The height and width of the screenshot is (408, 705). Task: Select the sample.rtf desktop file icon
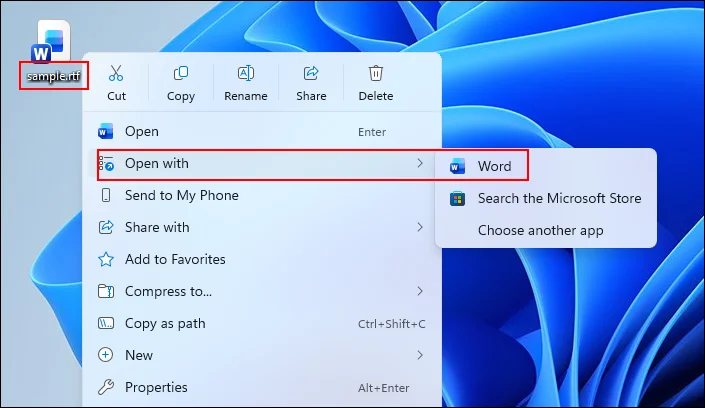(53, 41)
